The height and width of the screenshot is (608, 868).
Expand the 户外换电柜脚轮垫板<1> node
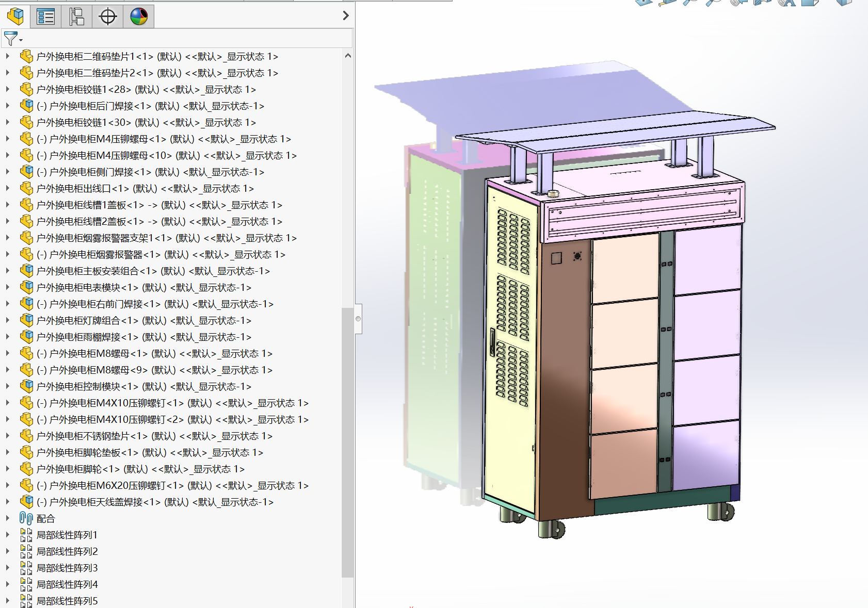(8, 452)
